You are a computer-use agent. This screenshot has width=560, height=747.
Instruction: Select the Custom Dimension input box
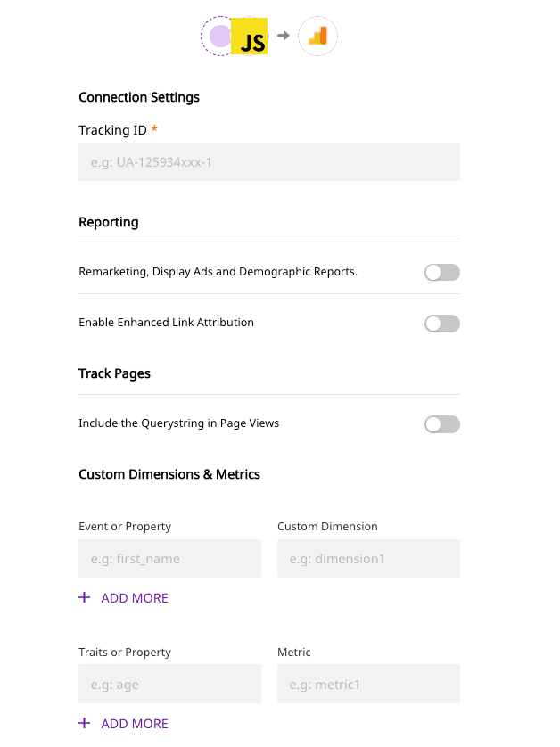368,559
